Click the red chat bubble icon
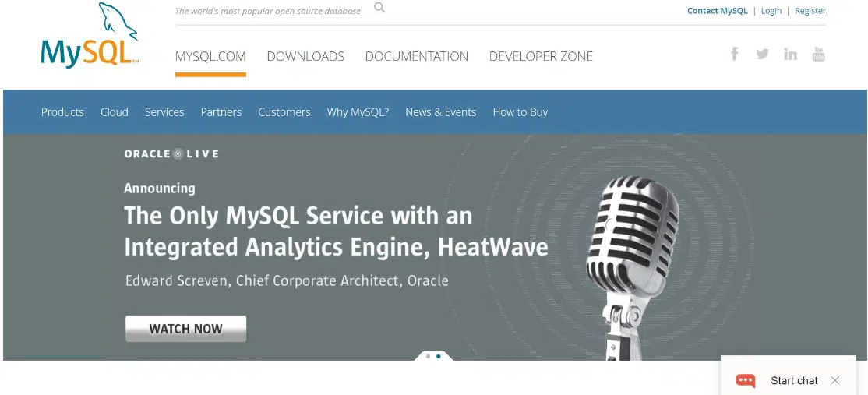Viewport: 868px width, 395px height. tap(746, 380)
